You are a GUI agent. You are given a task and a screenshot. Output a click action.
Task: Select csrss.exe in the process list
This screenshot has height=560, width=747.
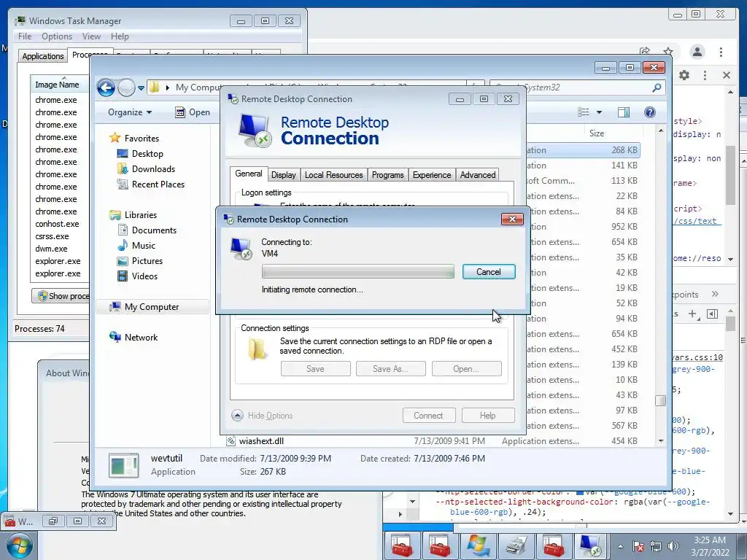point(52,236)
